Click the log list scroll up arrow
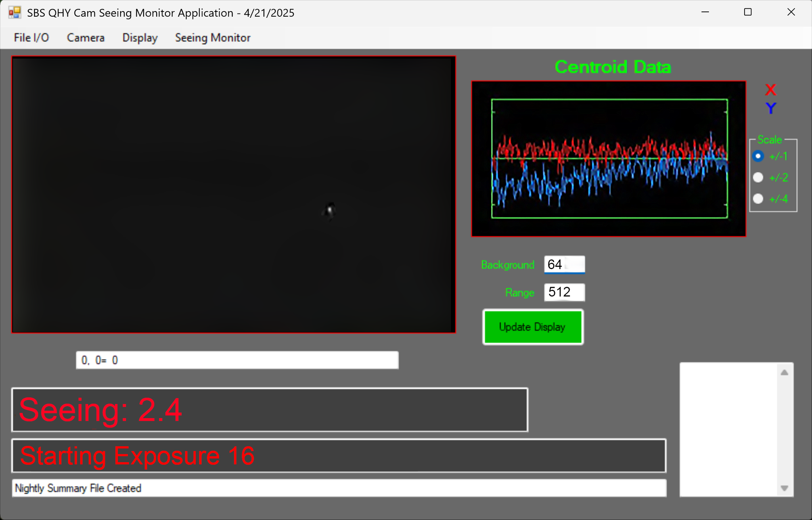The width and height of the screenshot is (812, 520). pyautogui.click(x=784, y=373)
